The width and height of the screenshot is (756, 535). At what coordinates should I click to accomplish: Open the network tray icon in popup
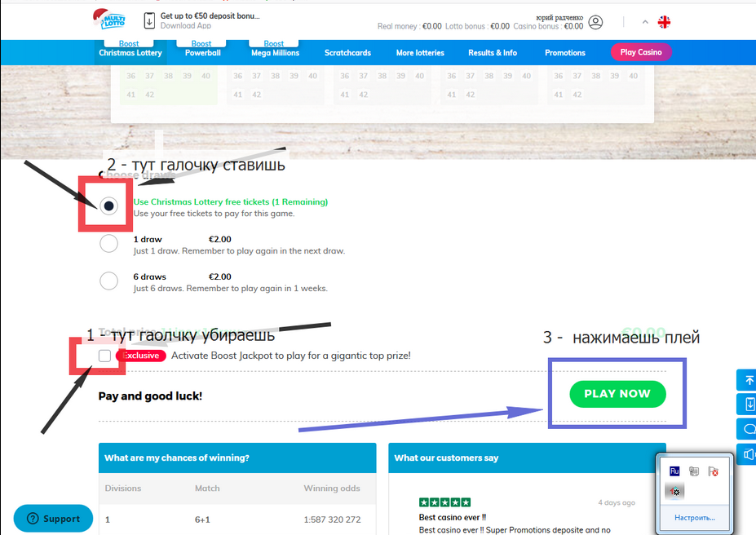694,471
